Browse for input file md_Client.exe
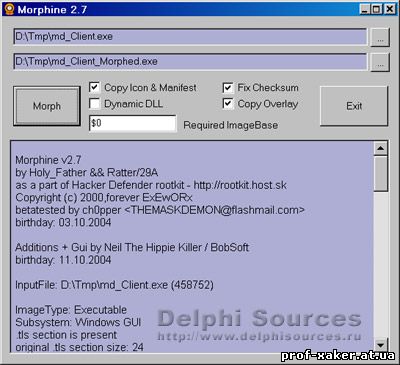 [380, 37]
